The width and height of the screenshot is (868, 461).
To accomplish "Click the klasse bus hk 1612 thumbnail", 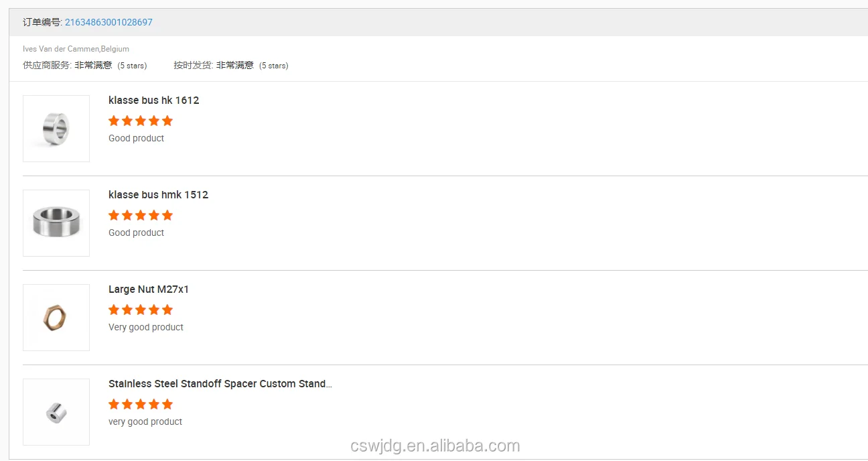I will [x=56, y=129].
